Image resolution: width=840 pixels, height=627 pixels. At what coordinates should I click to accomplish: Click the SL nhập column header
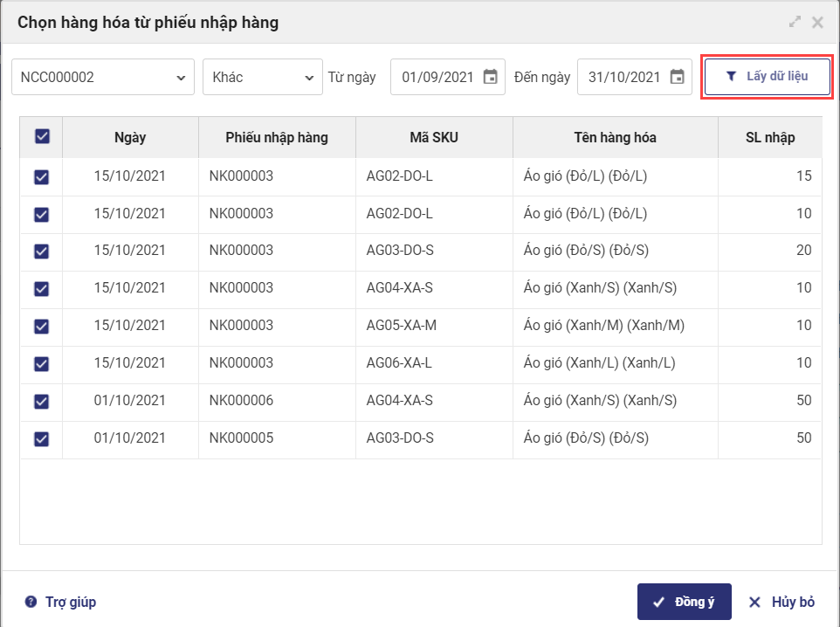[x=770, y=137]
